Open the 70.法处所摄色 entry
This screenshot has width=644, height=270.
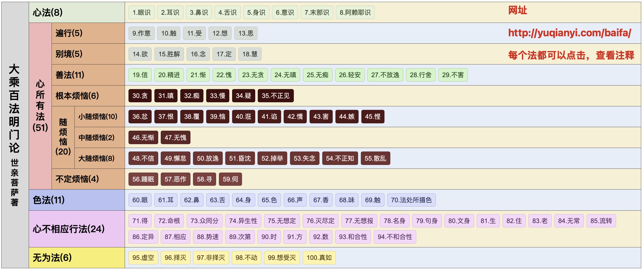pos(411,200)
